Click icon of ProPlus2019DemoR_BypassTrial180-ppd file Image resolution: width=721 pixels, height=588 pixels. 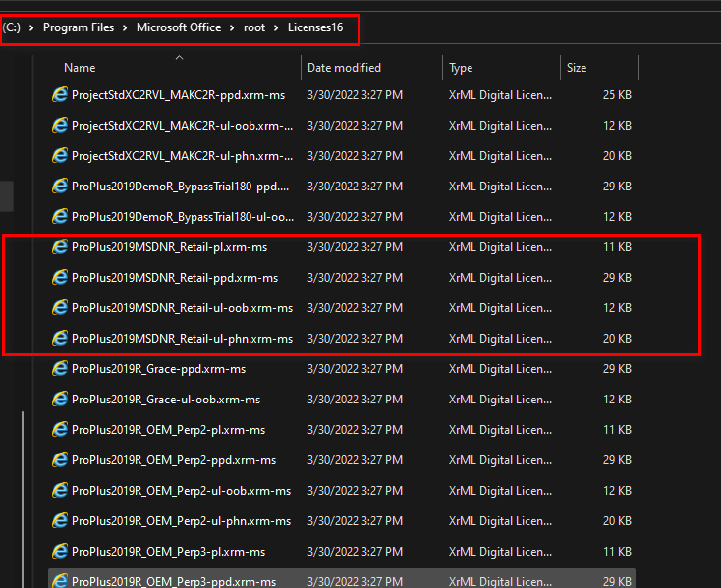click(60, 187)
